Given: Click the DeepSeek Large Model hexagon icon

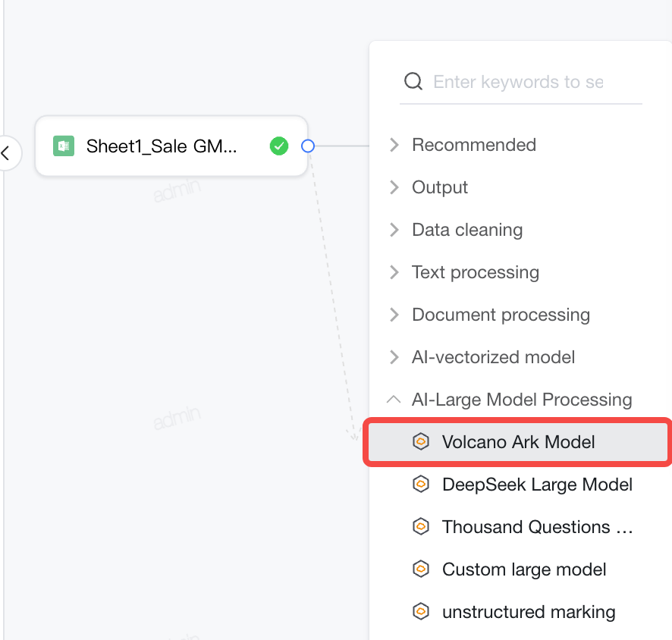Looking at the screenshot, I should coord(421,484).
